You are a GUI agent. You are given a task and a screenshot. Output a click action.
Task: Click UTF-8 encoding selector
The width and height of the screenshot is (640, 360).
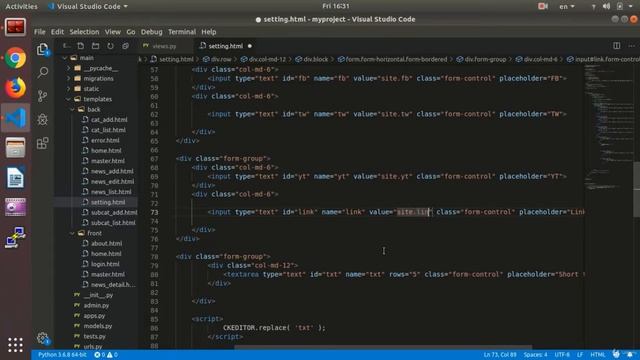[562, 355]
